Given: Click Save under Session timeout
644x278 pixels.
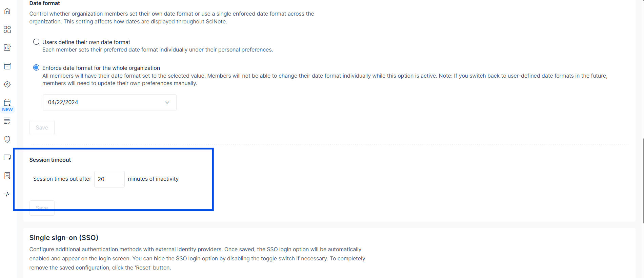Looking at the screenshot, I should click(x=42, y=208).
